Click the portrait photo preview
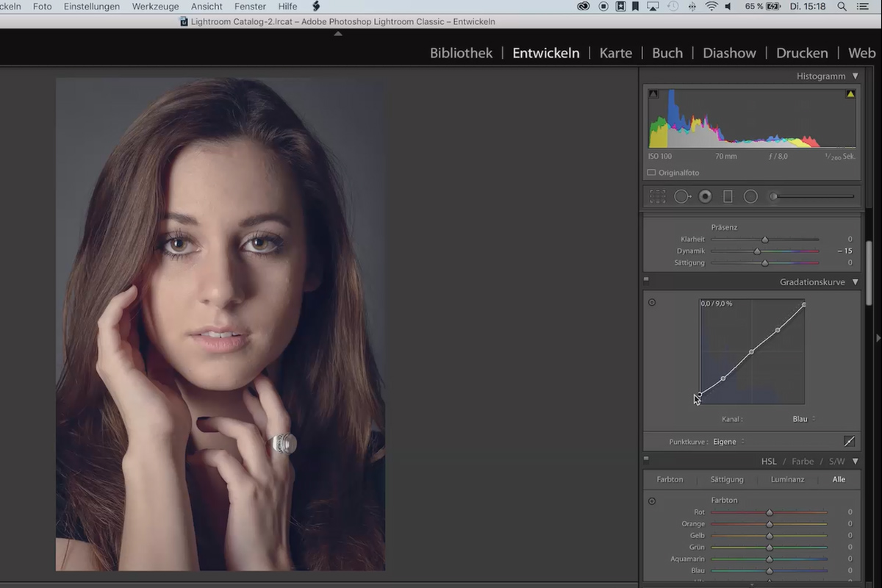This screenshot has width=882, height=588. 220,324
